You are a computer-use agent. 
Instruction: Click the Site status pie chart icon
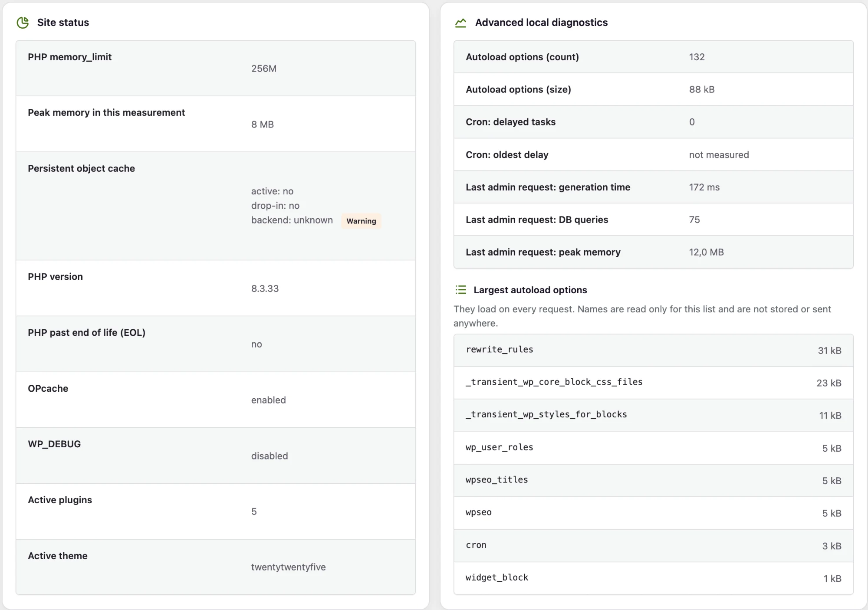pyautogui.click(x=23, y=23)
